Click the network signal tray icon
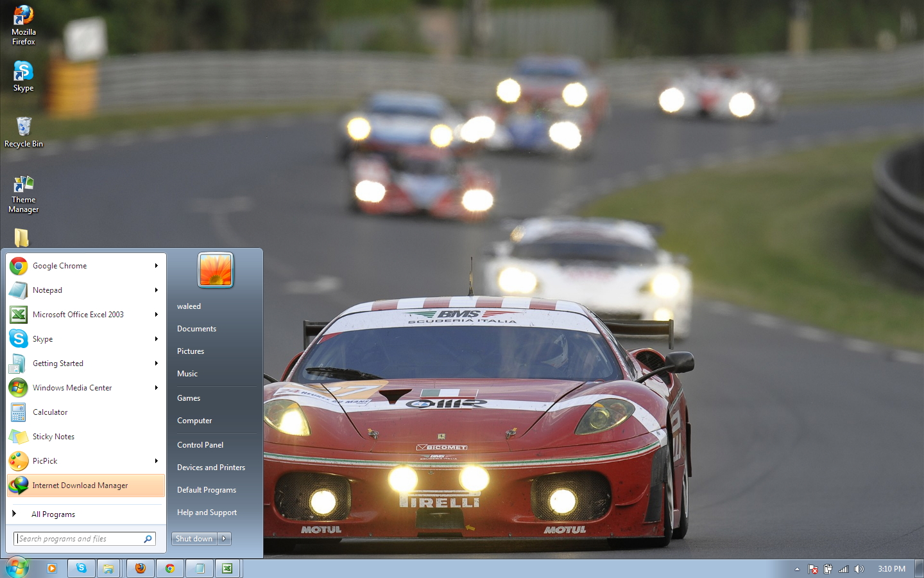 click(x=843, y=568)
